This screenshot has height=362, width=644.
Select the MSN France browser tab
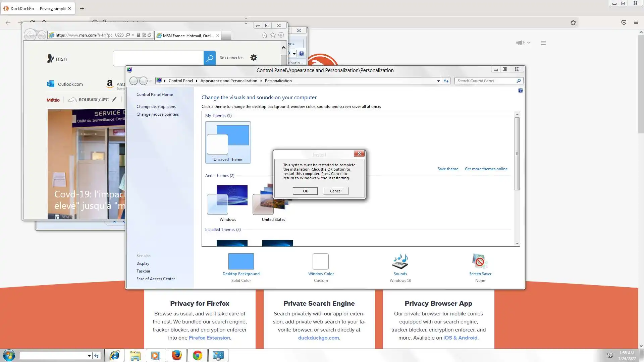point(188,36)
